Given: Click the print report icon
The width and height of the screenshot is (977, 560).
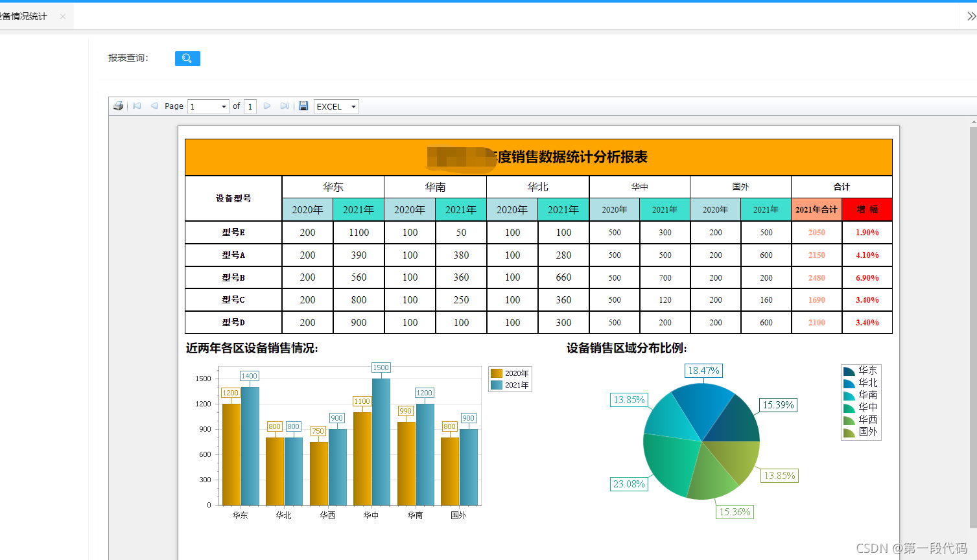Looking at the screenshot, I should [118, 106].
